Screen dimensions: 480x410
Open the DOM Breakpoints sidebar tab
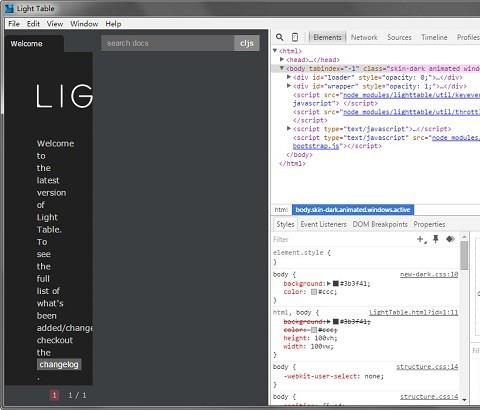pyautogui.click(x=380, y=224)
